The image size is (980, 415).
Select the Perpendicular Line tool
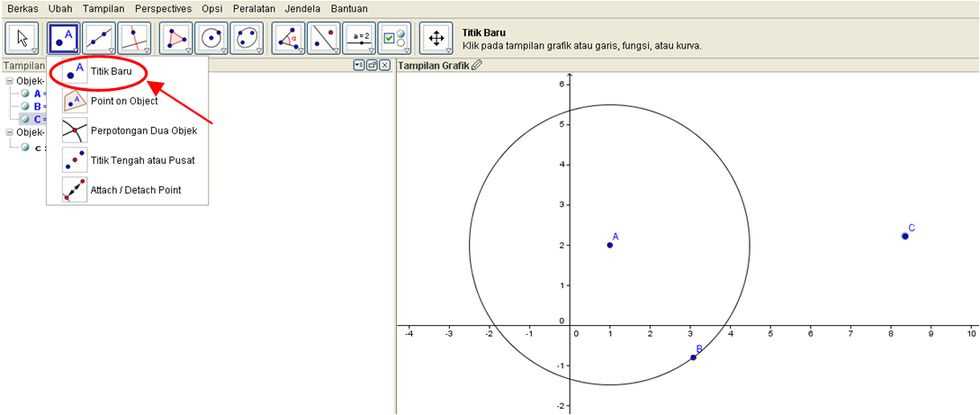(x=134, y=38)
